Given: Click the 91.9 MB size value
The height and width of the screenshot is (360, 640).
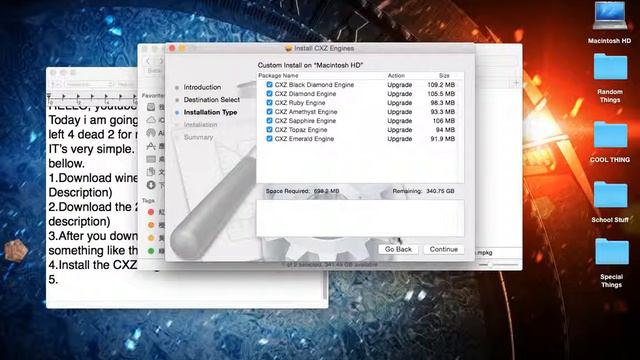Looking at the screenshot, I should coord(442,138).
